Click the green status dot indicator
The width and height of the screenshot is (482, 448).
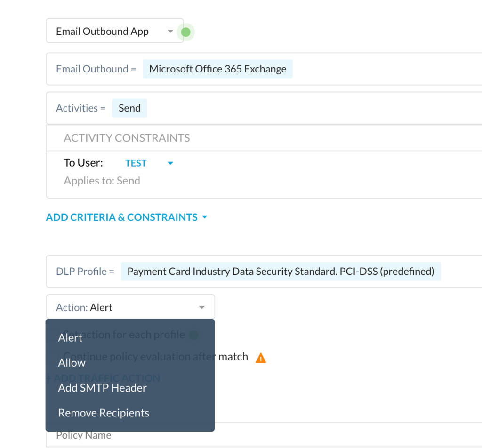pos(185,32)
